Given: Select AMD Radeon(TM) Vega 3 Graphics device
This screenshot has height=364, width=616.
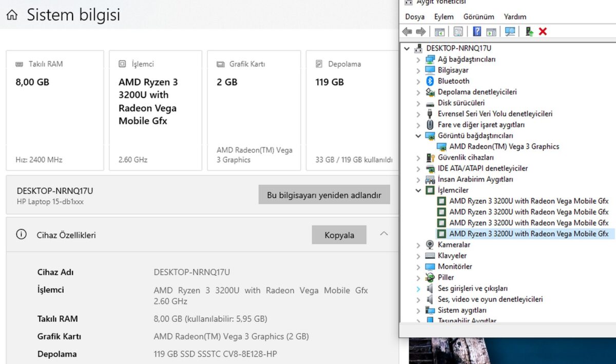Looking at the screenshot, I should click(504, 147).
